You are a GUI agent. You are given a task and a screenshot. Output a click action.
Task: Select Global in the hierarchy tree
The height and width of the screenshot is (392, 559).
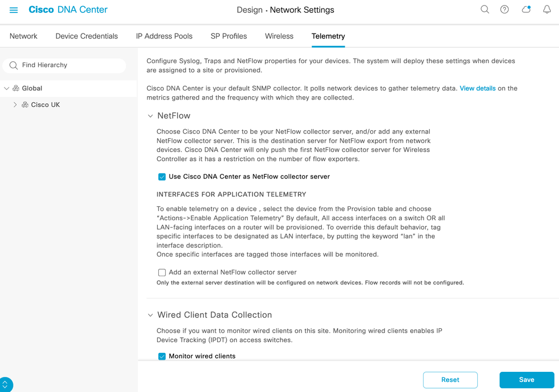(x=32, y=88)
